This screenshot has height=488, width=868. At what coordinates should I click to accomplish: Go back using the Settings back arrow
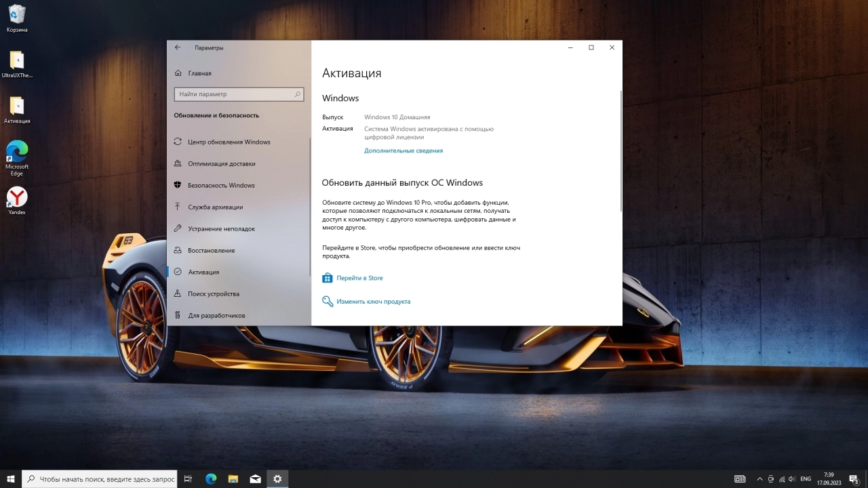pyautogui.click(x=178, y=47)
